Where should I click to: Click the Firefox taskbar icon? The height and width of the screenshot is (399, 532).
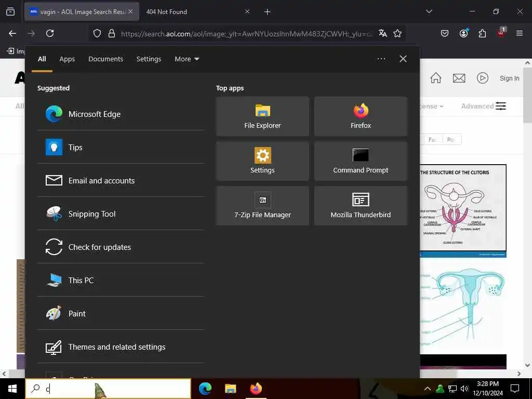point(256,389)
